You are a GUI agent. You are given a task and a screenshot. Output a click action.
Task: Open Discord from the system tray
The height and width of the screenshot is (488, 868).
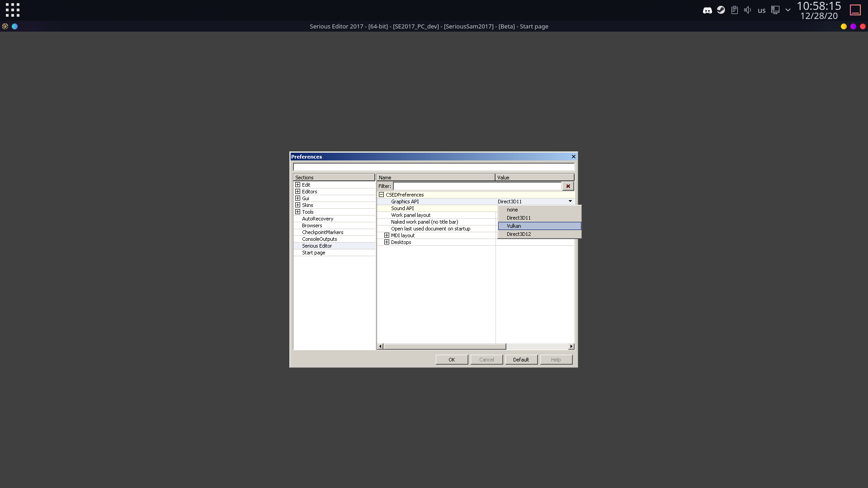pyautogui.click(x=708, y=10)
